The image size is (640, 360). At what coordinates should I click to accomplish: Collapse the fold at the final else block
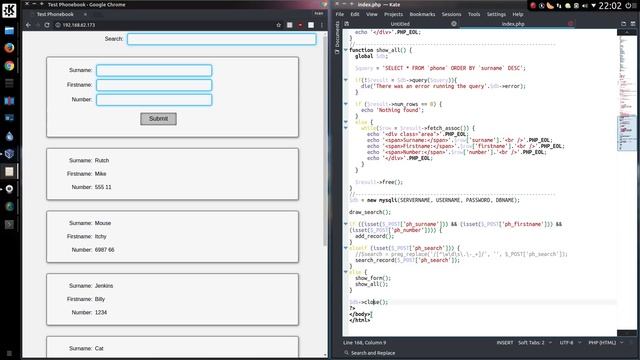(346, 272)
